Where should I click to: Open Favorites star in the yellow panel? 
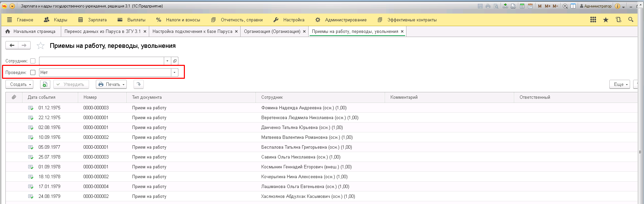tap(606, 20)
